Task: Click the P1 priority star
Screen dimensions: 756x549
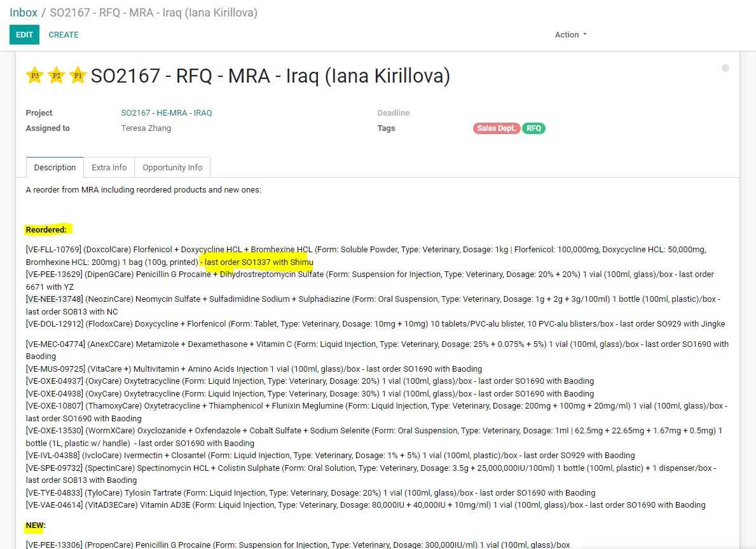Action: [78, 76]
